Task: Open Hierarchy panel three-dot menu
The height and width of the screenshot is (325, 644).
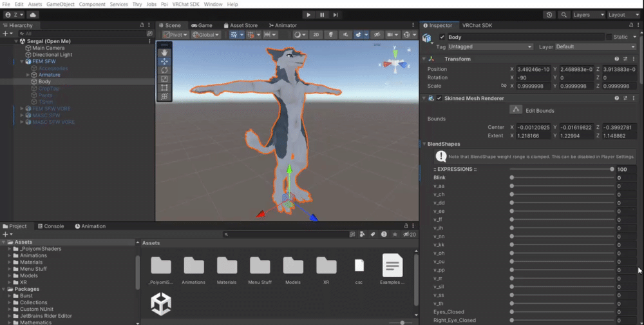Action: click(x=149, y=25)
